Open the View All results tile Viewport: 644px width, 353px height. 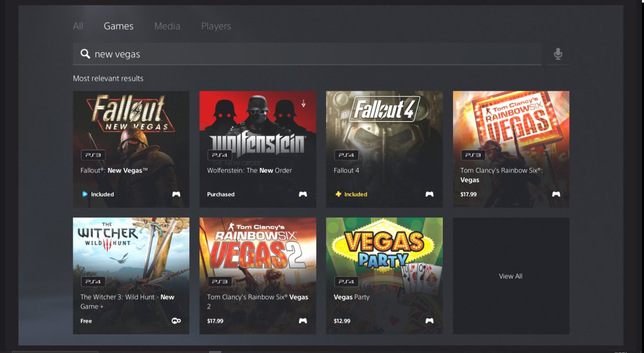pyautogui.click(x=511, y=276)
